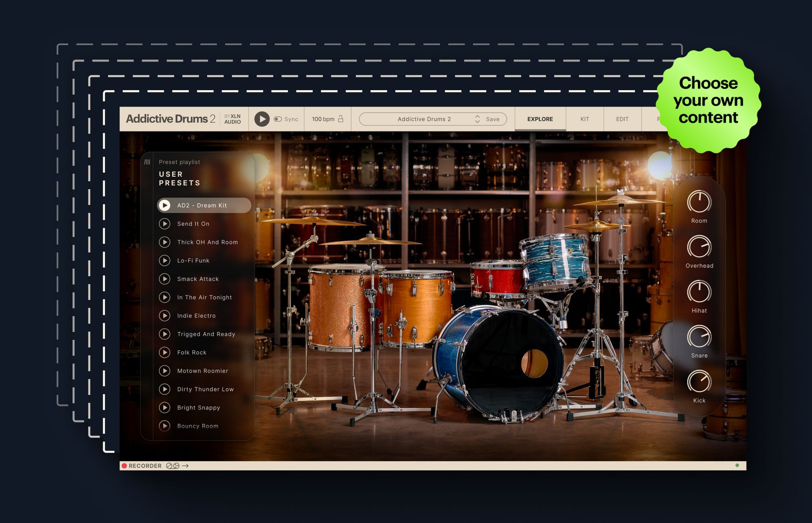Click the Overhead level knob
Screen dimensions: 812x523
[x=699, y=247]
